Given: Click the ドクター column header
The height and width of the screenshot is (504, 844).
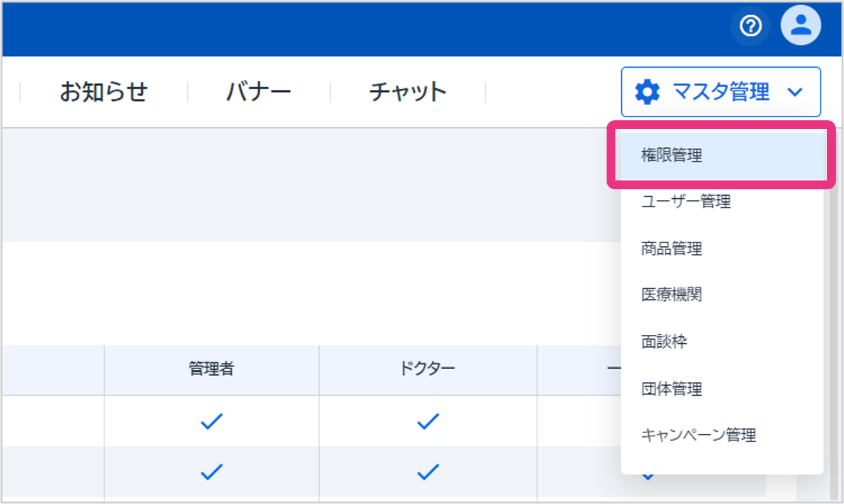Looking at the screenshot, I should (x=428, y=369).
